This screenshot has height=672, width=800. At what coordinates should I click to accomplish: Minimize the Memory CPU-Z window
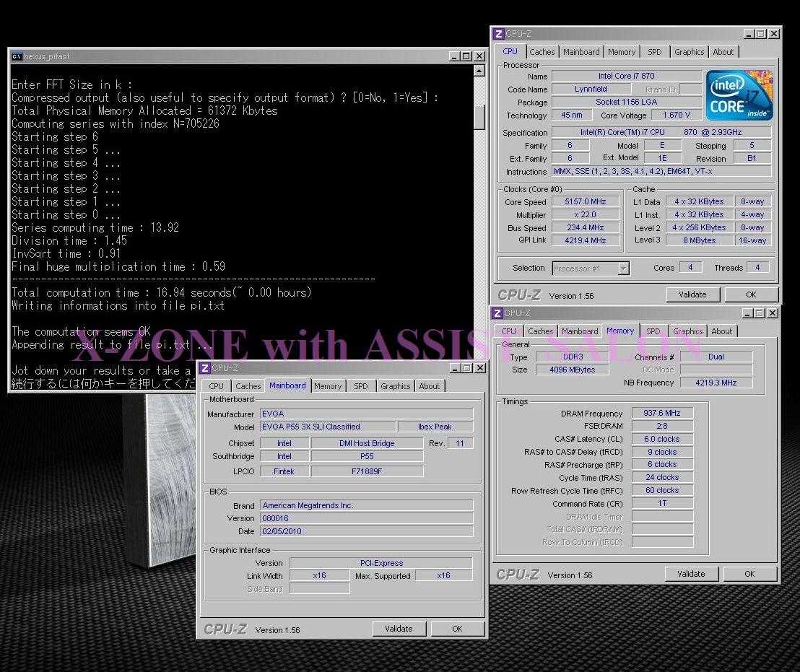point(748,313)
